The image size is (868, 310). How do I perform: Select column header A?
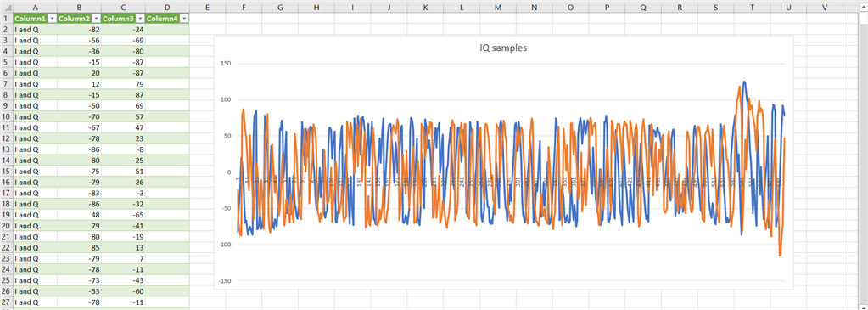point(35,7)
